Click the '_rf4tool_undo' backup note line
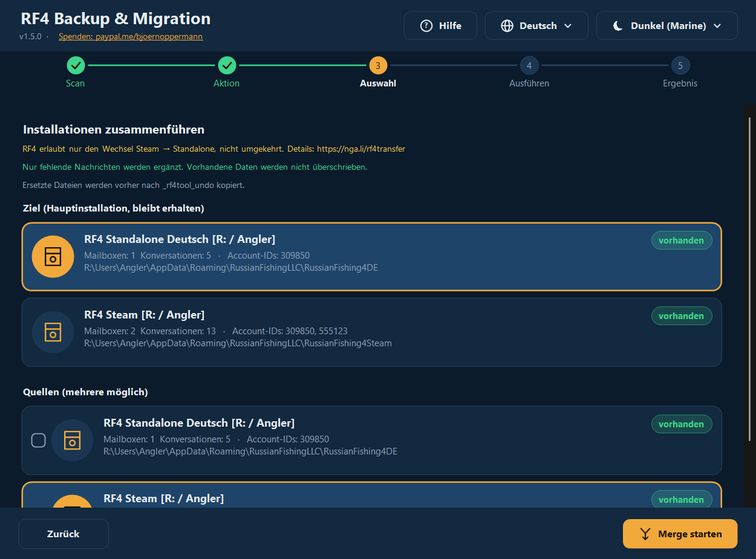 point(134,186)
